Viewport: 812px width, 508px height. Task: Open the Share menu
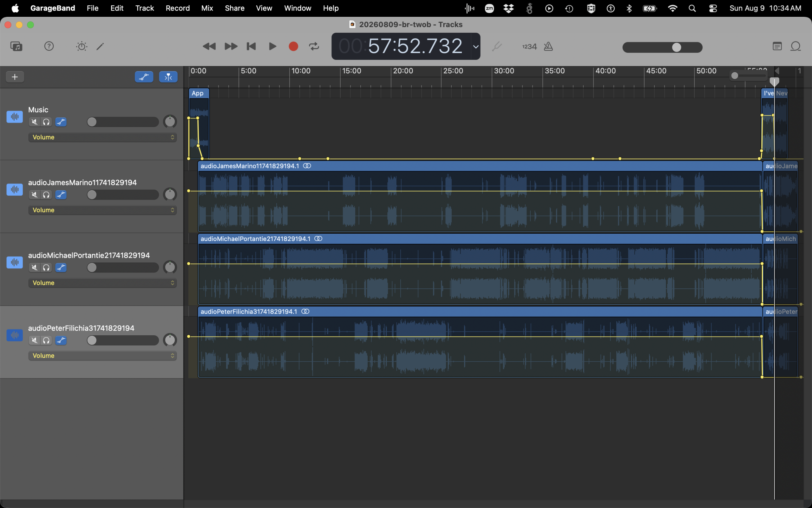pos(234,8)
